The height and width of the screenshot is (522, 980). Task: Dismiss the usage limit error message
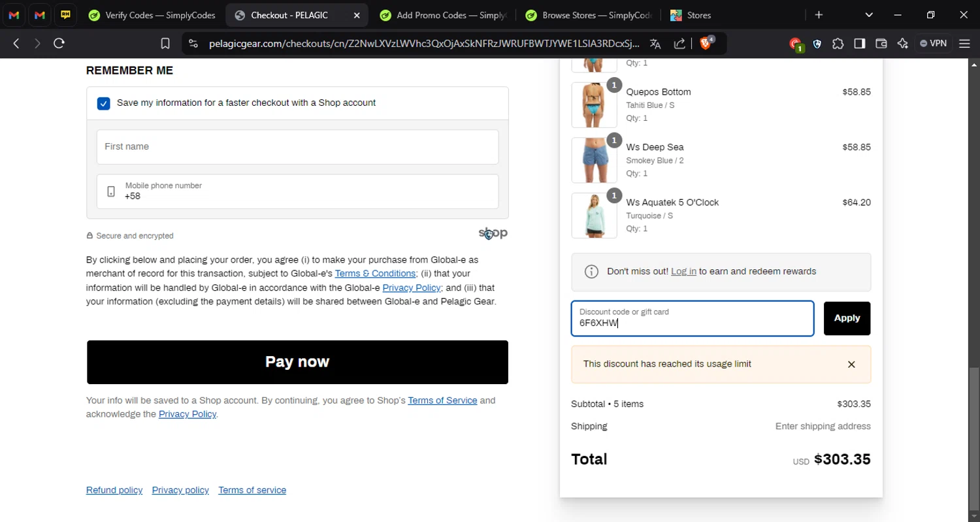point(851,365)
